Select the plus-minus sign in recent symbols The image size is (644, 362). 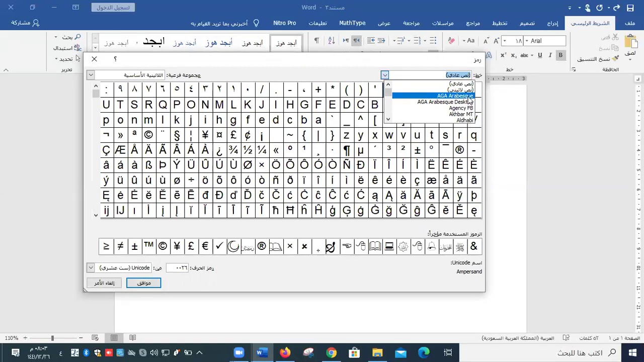[x=134, y=246]
